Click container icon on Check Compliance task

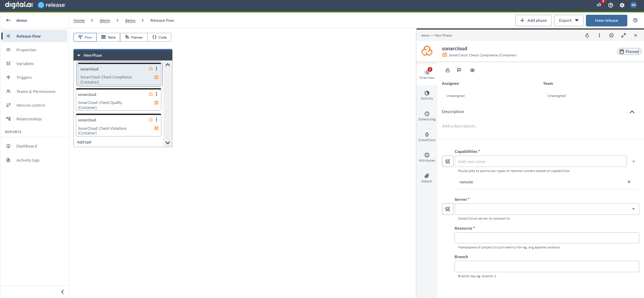pos(156,77)
